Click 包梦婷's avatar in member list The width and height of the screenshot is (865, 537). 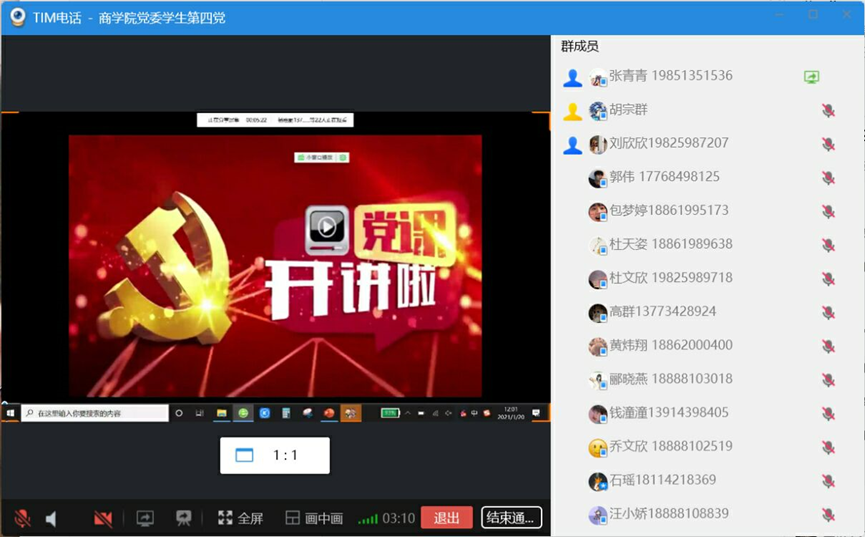coord(598,212)
